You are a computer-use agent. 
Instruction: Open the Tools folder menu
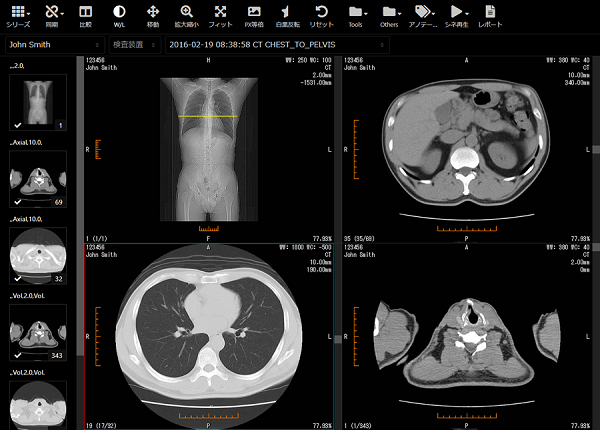click(356, 16)
